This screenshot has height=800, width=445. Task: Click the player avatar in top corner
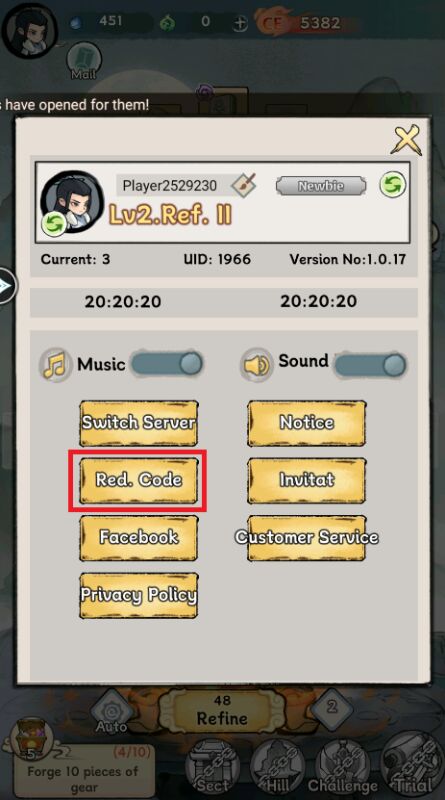coord(29,29)
